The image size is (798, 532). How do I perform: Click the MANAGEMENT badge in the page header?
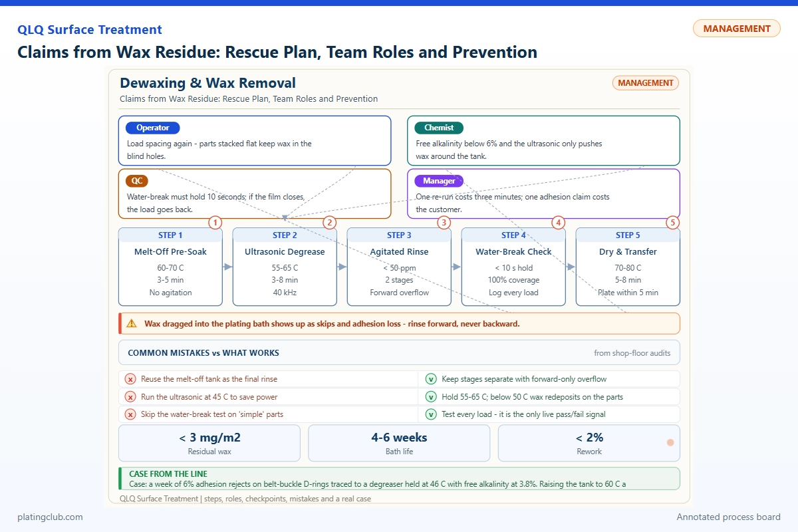click(x=737, y=29)
